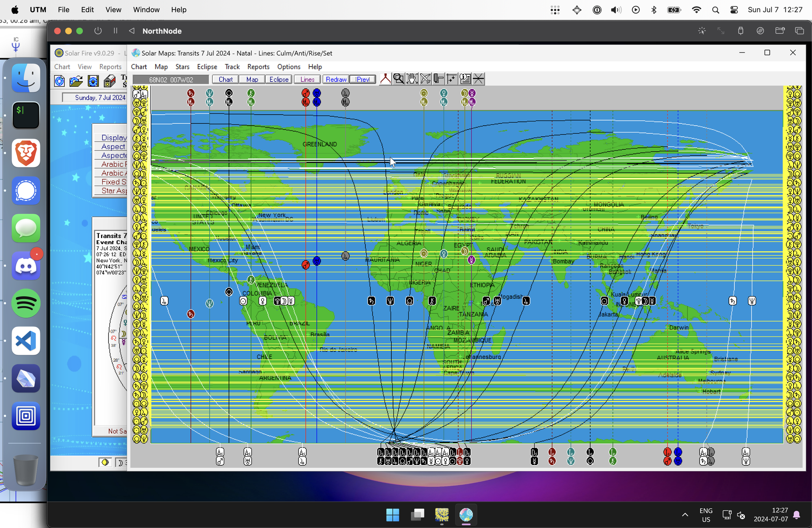Open the Track menu
This screenshot has width=812, height=528.
coord(232,67)
